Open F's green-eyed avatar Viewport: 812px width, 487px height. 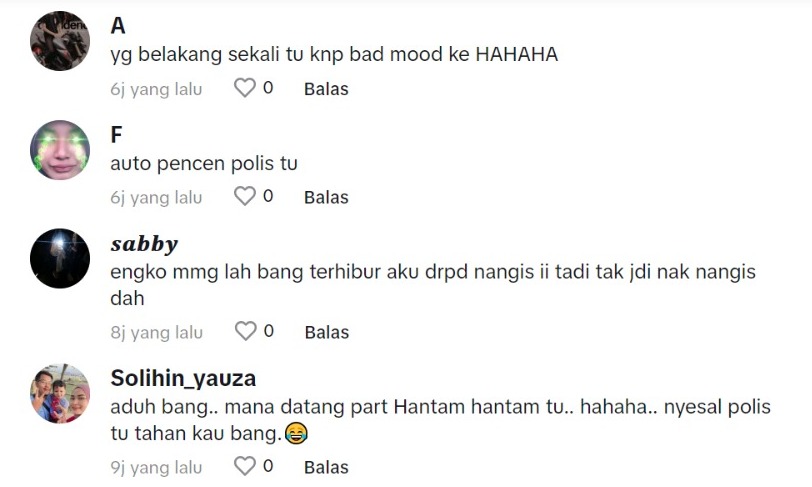pyautogui.click(x=60, y=150)
